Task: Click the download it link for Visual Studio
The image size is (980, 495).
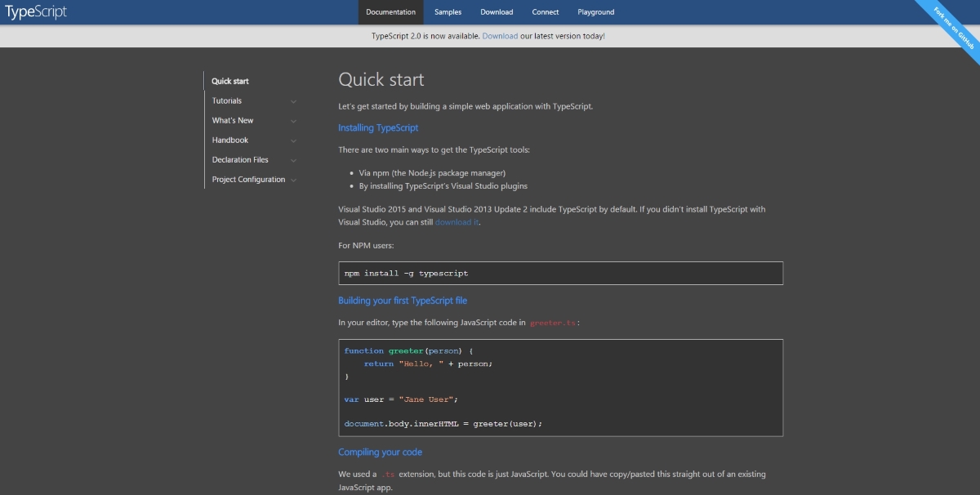Action: point(456,221)
